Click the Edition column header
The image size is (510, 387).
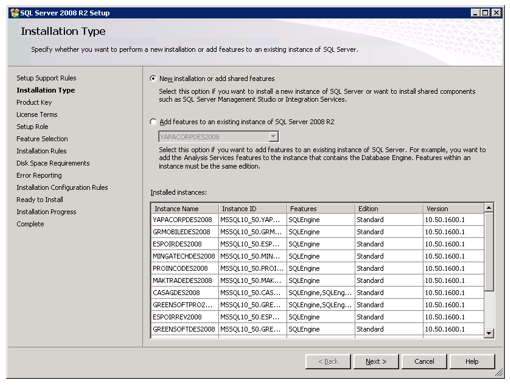388,209
